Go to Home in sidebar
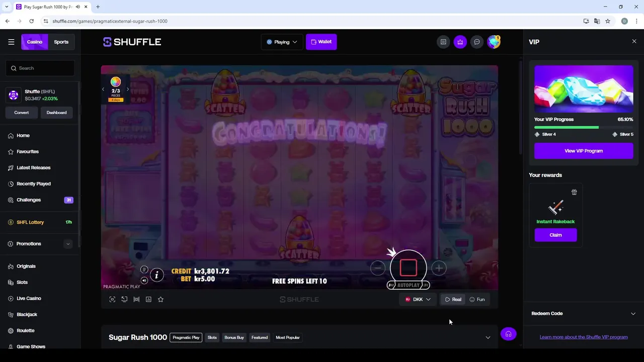 [x=23, y=135]
